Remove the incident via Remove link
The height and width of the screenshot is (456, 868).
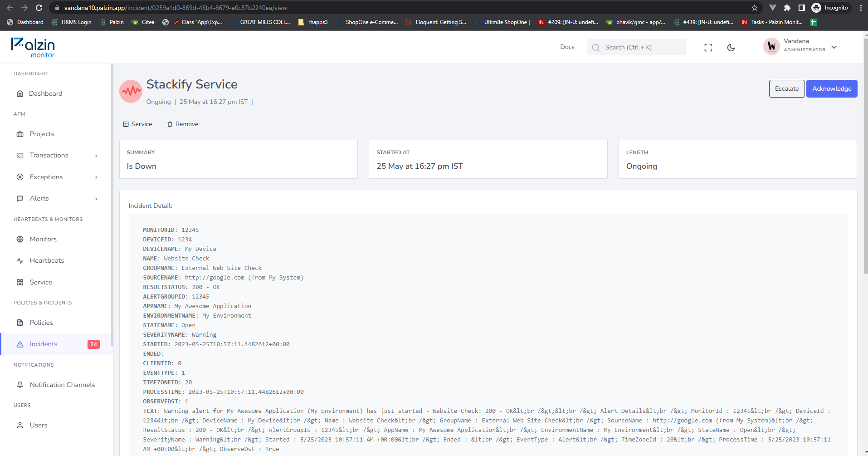tap(183, 124)
